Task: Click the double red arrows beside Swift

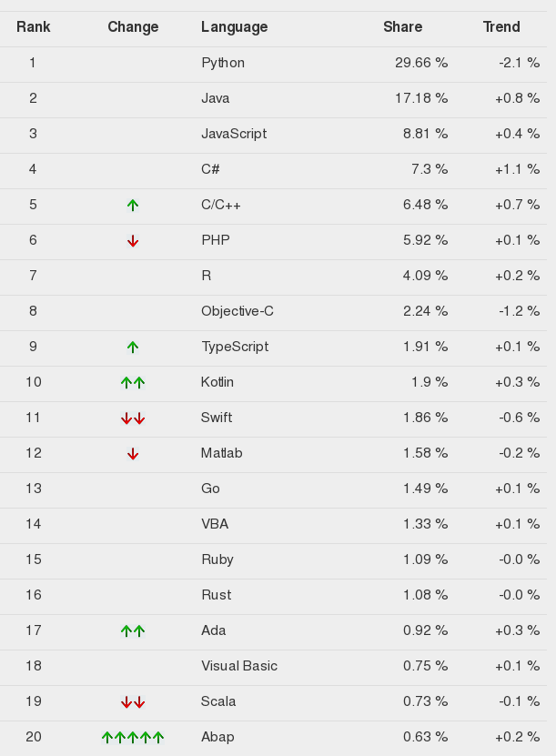Action: click(x=133, y=418)
